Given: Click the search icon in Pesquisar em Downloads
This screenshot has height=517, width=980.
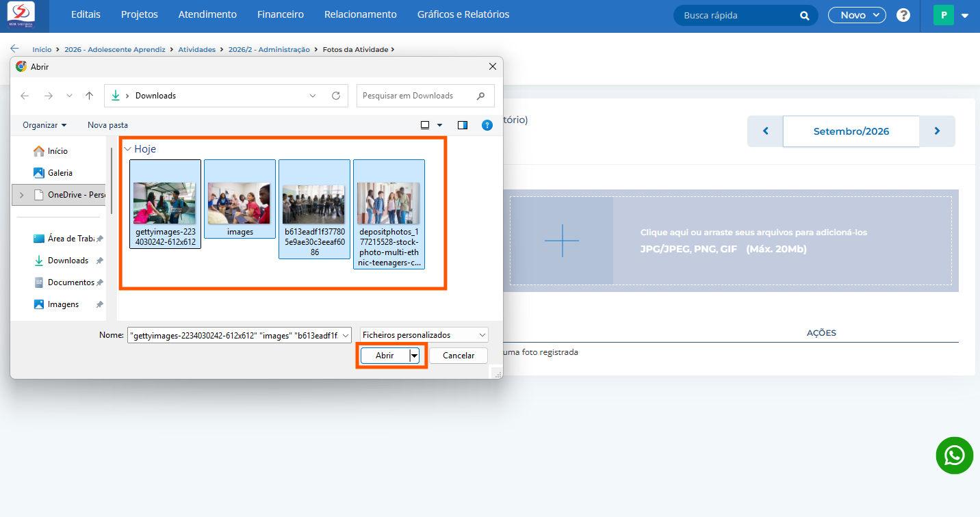Looking at the screenshot, I should click(481, 96).
